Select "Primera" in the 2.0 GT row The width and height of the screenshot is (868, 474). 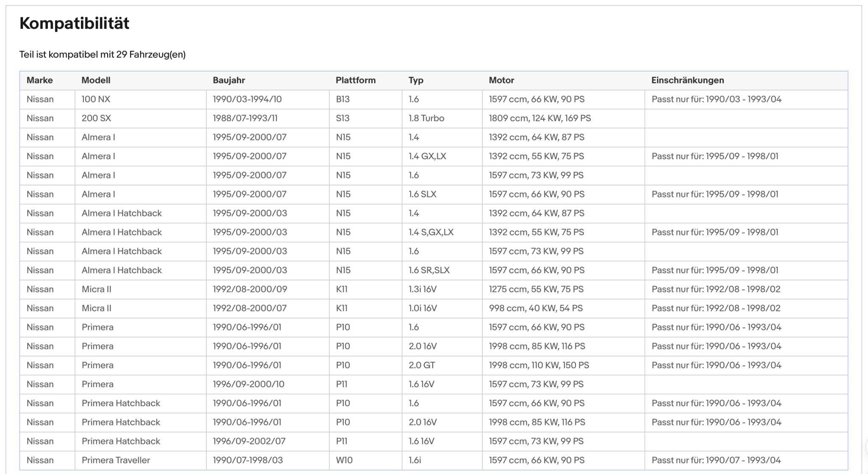tap(97, 365)
